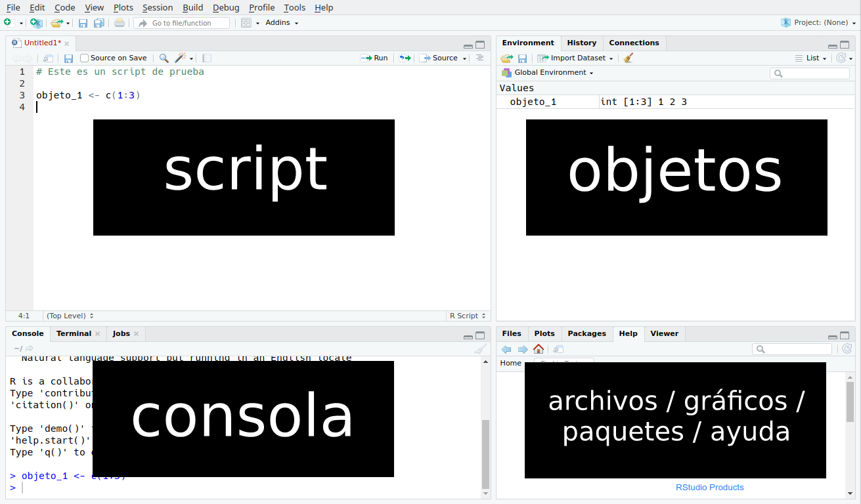Click the code tools magic wand icon
Viewport: 861px width, 504px height.
181,58
